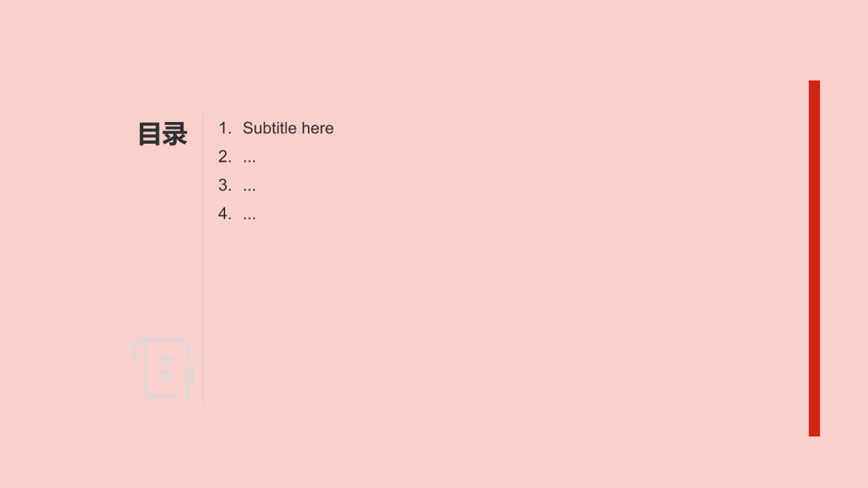Click the thin vertical divider line
The height and width of the screenshot is (488, 868).
tap(203, 259)
